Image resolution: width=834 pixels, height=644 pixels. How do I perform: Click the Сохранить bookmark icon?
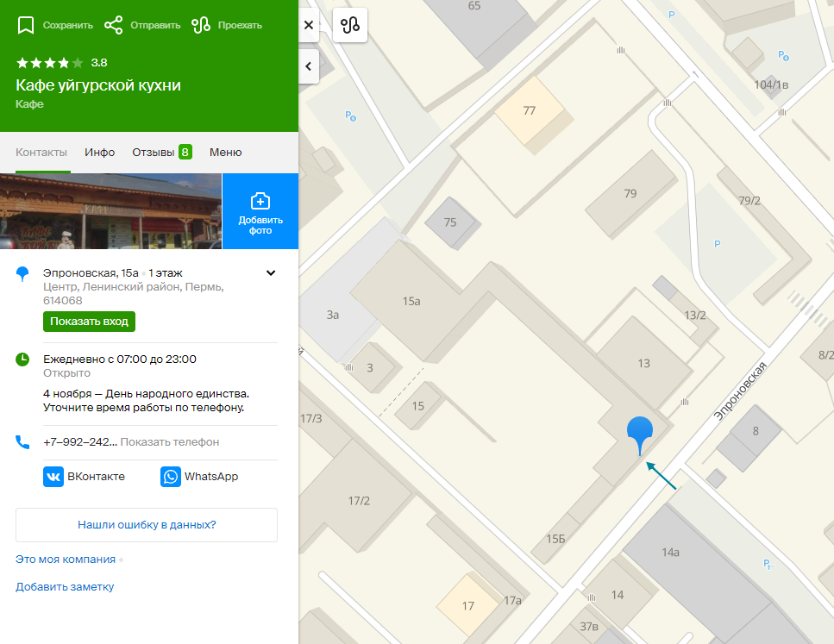[x=26, y=25]
